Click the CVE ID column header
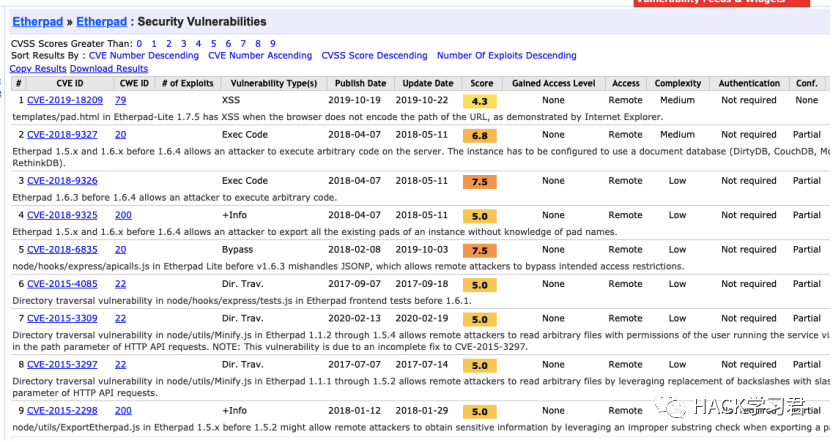This screenshot has height=442, width=832. tap(70, 83)
